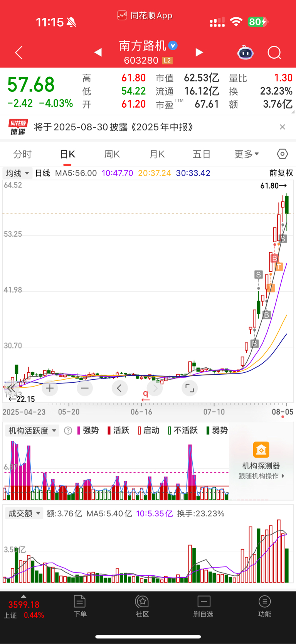296x644 pixels.
Task: Move chart right with the single arrow
Action: pos(155,388)
